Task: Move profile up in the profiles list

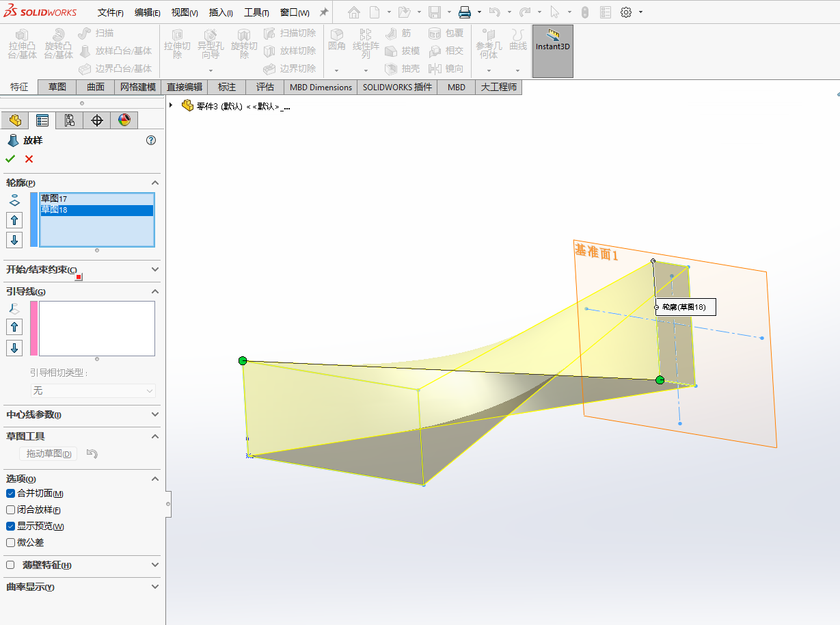Action: pos(14,220)
